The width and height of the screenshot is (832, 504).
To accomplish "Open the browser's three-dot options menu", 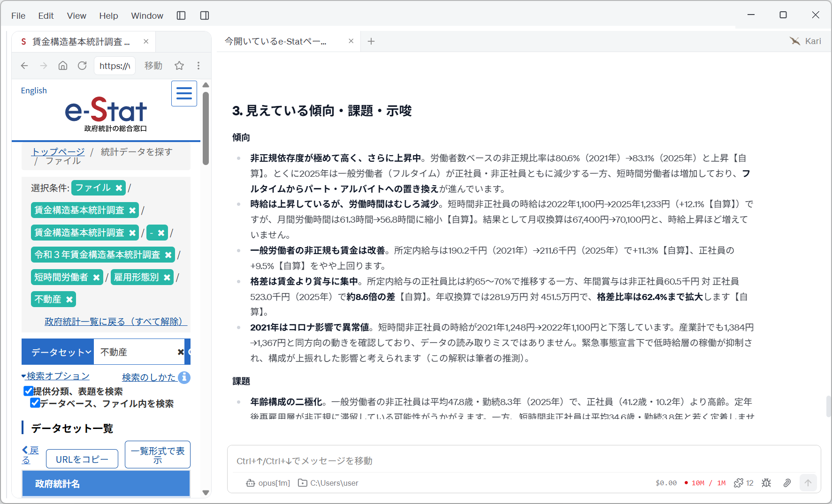I will click(x=198, y=66).
